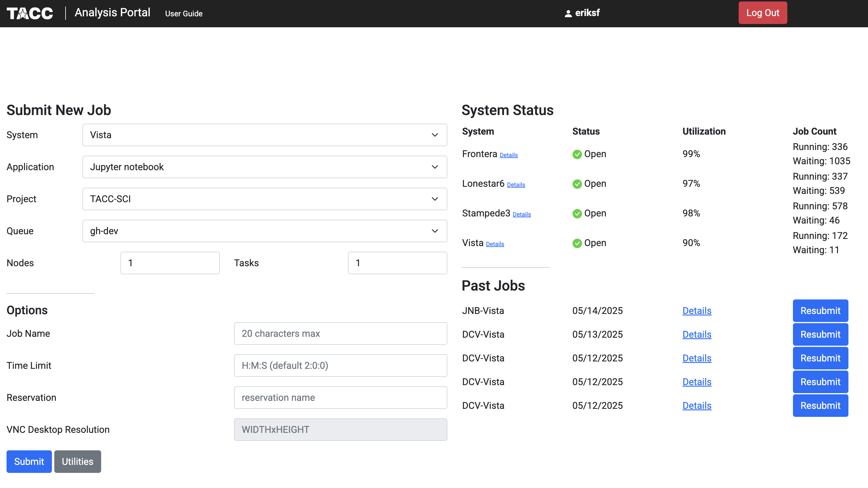Open the Utilities button
The image size is (868, 488).
[x=77, y=461]
